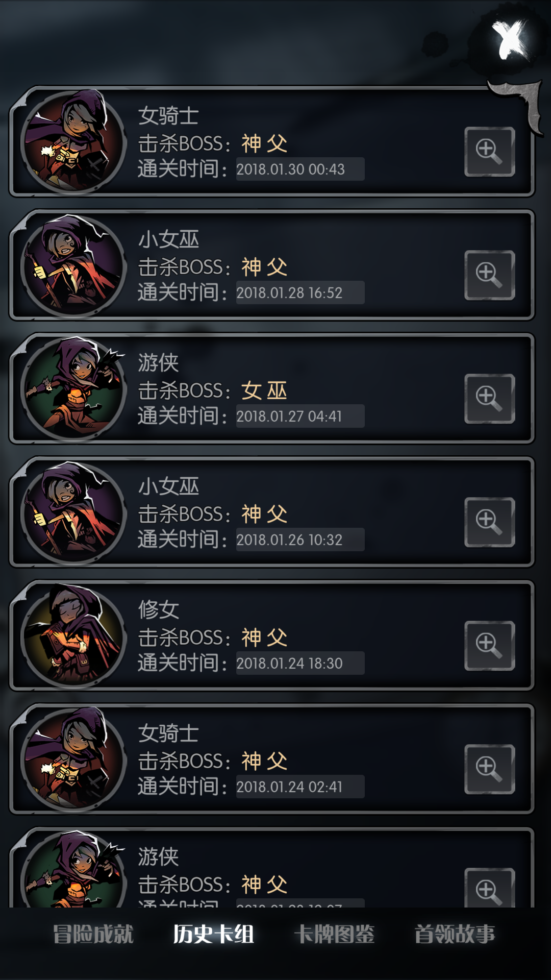Image resolution: width=551 pixels, height=980 pixels.
Task: Switch to 冒险成就 tab
Action: point(93,935)
